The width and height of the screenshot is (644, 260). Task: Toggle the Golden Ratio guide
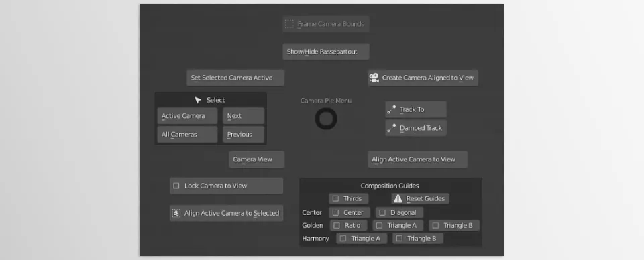337,226
